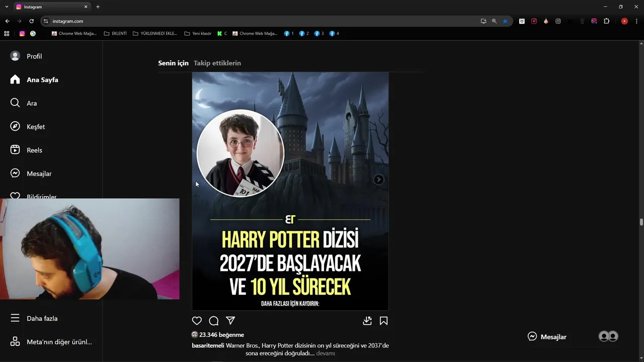Open the Yeni klasör bookmark folder
Viewport: 644px width, 362px height.
coord(198,34)
